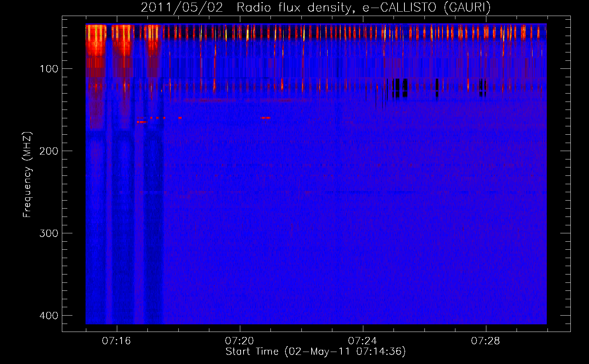Click the black data-gap blocks after 07:24

point(400,88)
